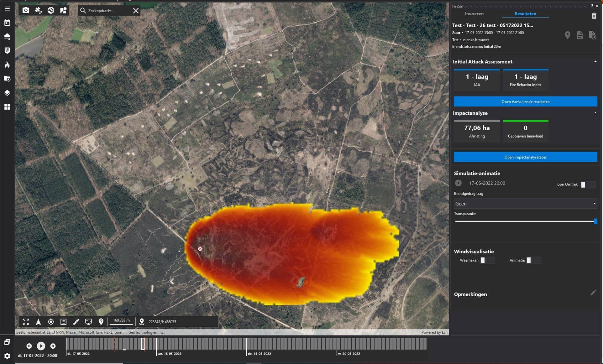
Task: Click Open Aanvullende resultaten button
Action: tap(525, 101)
